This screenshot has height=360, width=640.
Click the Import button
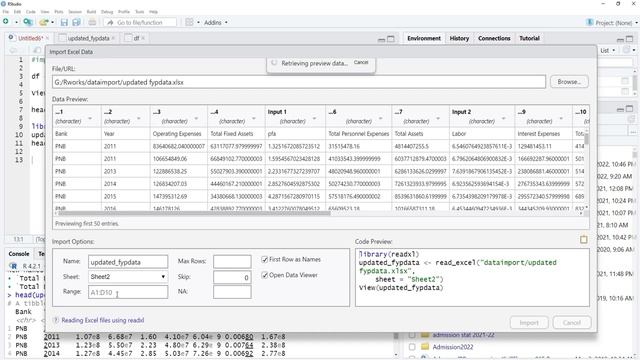pyautogui.click(x=529, y=322)
